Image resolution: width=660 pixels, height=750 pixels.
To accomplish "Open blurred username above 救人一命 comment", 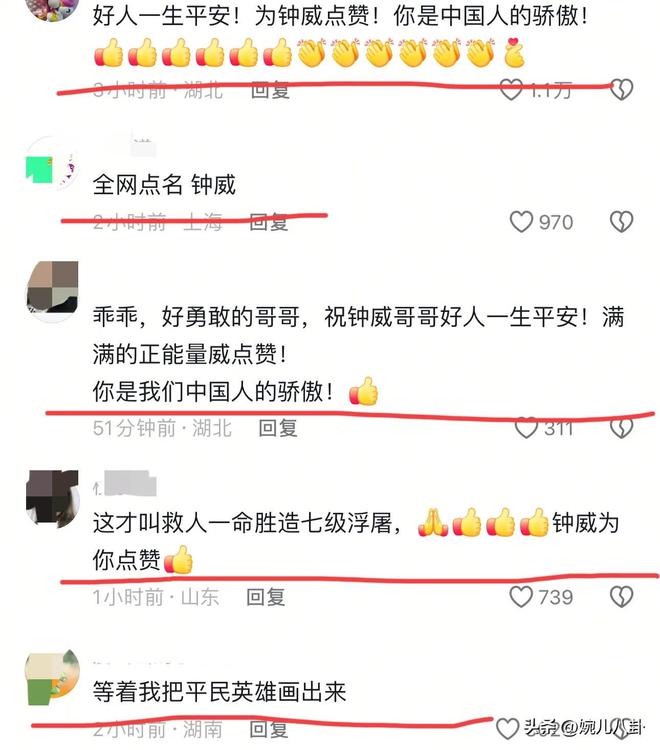I will 125,484.
